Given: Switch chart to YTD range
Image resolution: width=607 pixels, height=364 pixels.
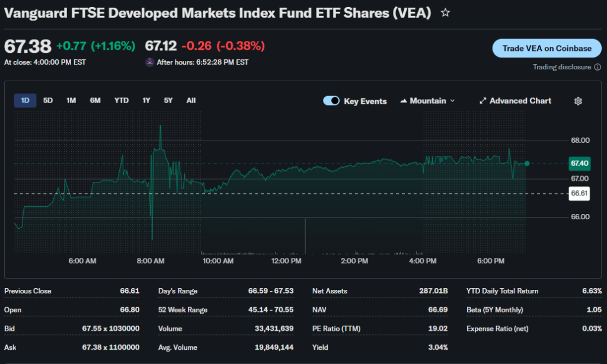Looking at the screenshot, I should point(121,101).
